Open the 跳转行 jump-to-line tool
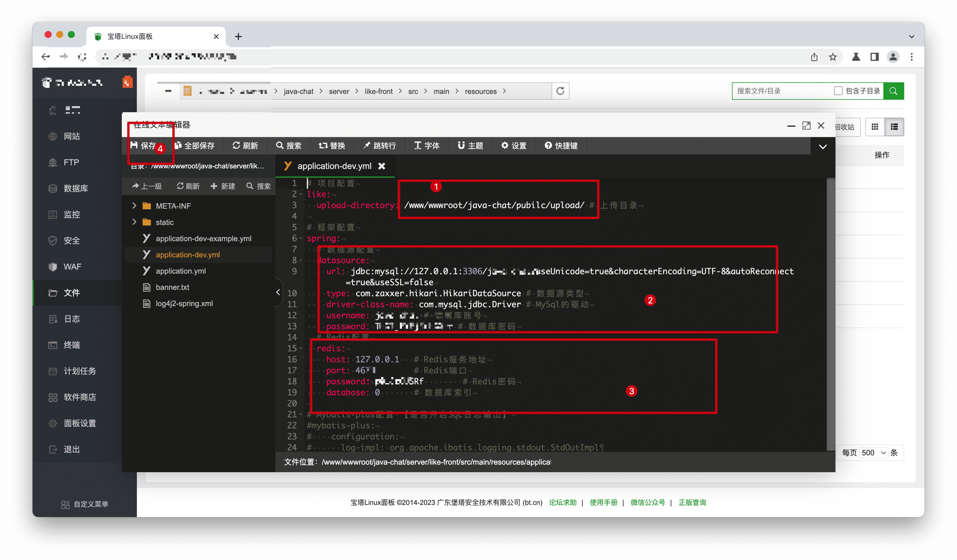 pyautogui.click(x=379, y=146)
